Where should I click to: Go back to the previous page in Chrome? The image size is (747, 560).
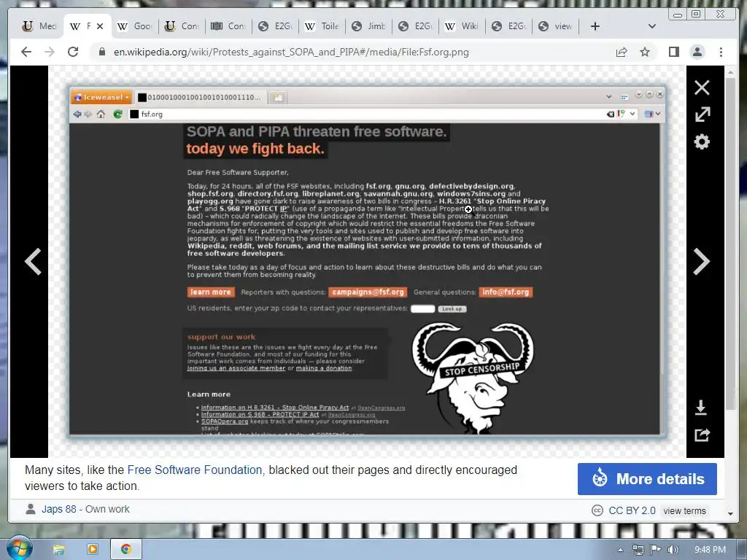point(26,52)
